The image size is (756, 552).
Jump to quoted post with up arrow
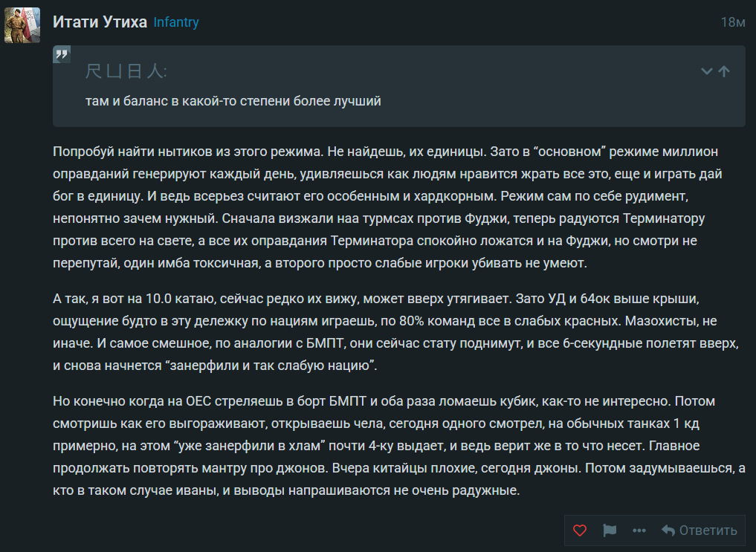pos(724,71)
